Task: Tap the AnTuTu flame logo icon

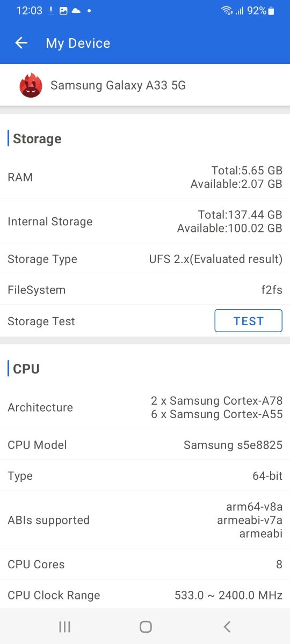Action: pyautogui.click(x=31, y=86)
